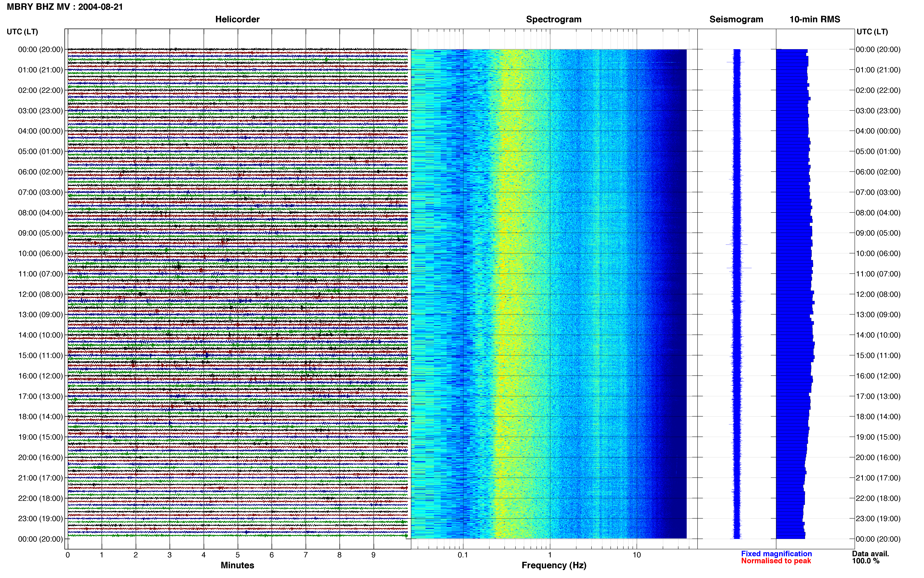Click right time label '23:00 (19:00)'
924x578 pixels.
(878, 519)
